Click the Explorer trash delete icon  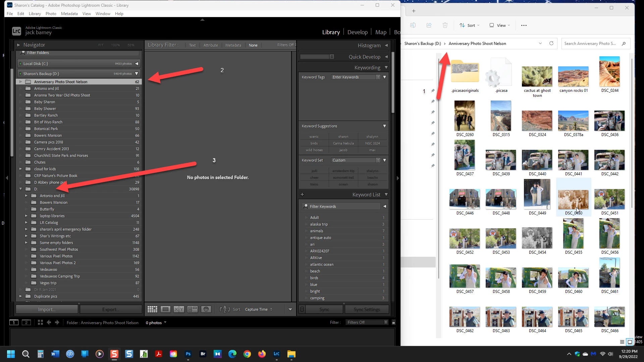[445, 25]
